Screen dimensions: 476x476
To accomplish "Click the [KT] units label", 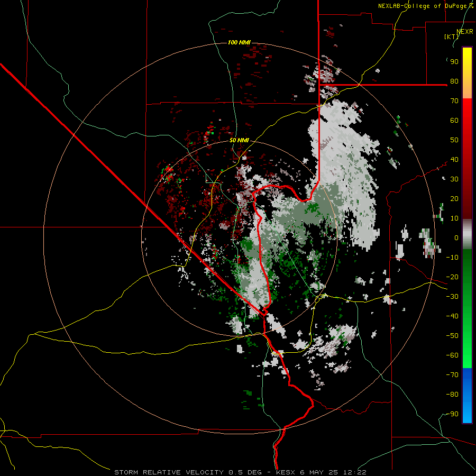I will pyautogui.click(x=452, y=36).
